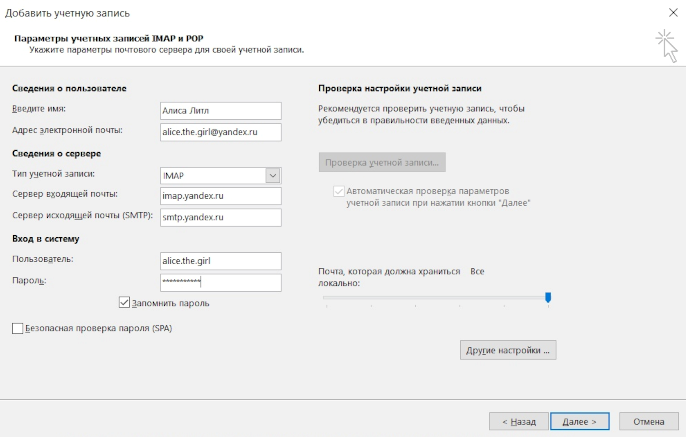The width and height of the screenshot is (686, 437).
Task: Go back with the Назад button
Action: [x=519, y=421]
